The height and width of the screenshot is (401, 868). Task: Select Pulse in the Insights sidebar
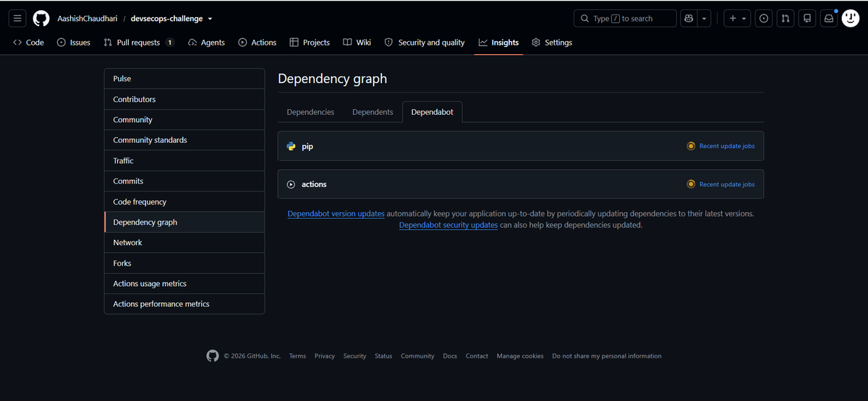tap(184, 79)
